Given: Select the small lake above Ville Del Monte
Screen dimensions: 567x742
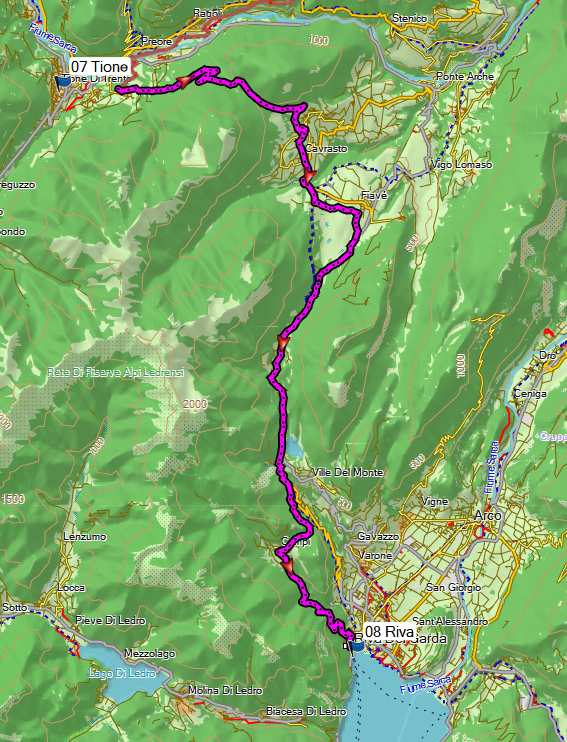Looking at the screenshot, I should (294, 447).
